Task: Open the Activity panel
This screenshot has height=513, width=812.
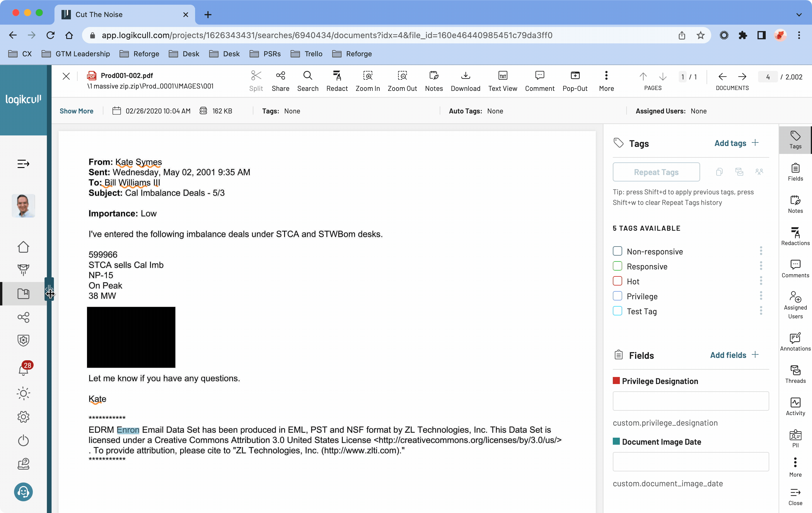Action: (x=795, y=407)
